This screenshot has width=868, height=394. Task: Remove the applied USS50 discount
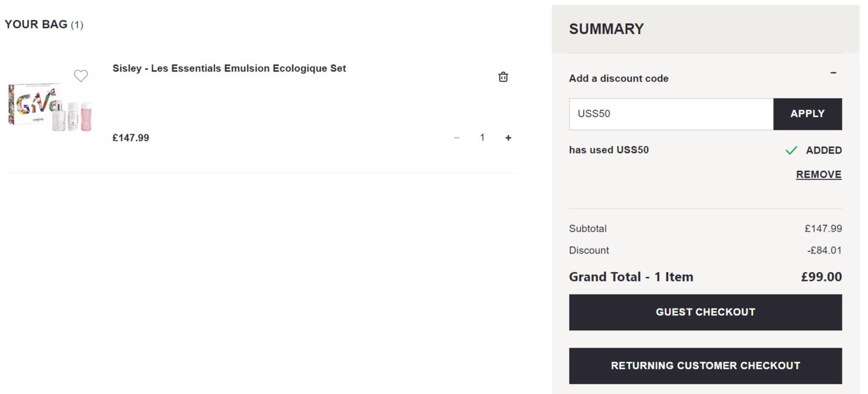[x=819, y=174]
